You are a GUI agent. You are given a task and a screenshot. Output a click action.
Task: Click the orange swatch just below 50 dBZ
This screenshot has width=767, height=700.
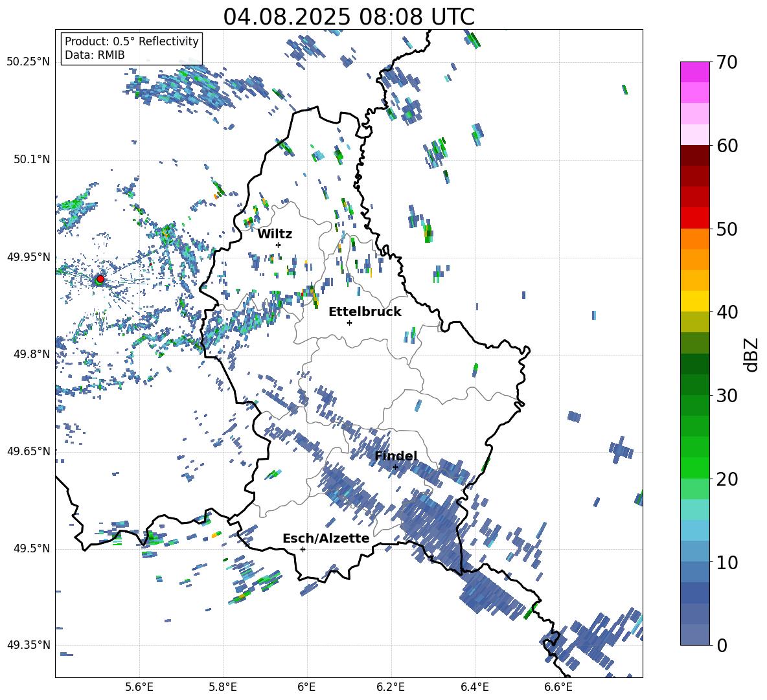click(x=694, y=238)
